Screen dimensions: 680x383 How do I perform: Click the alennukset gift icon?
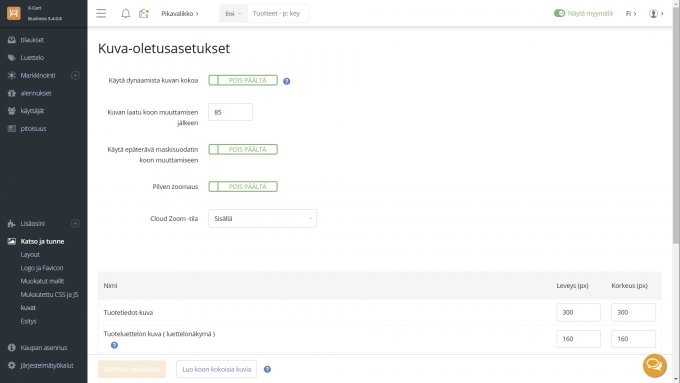click(12, 93)
